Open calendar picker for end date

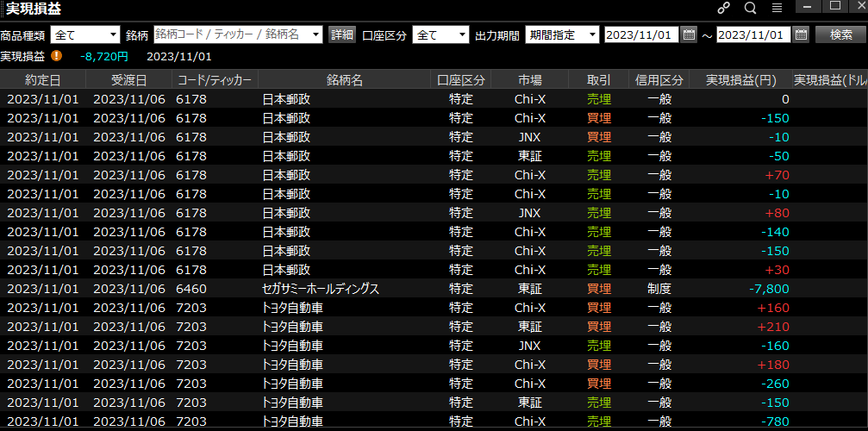tap(801, 34)
